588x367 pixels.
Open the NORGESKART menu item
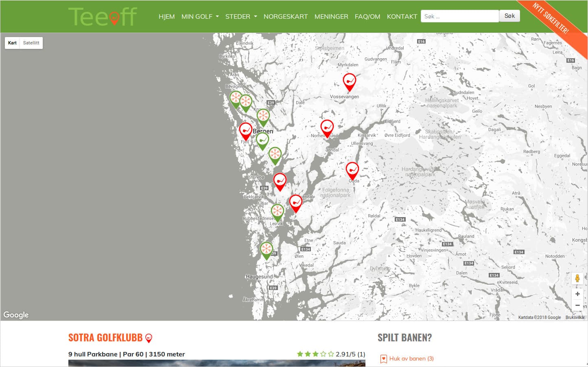[286, 17]
